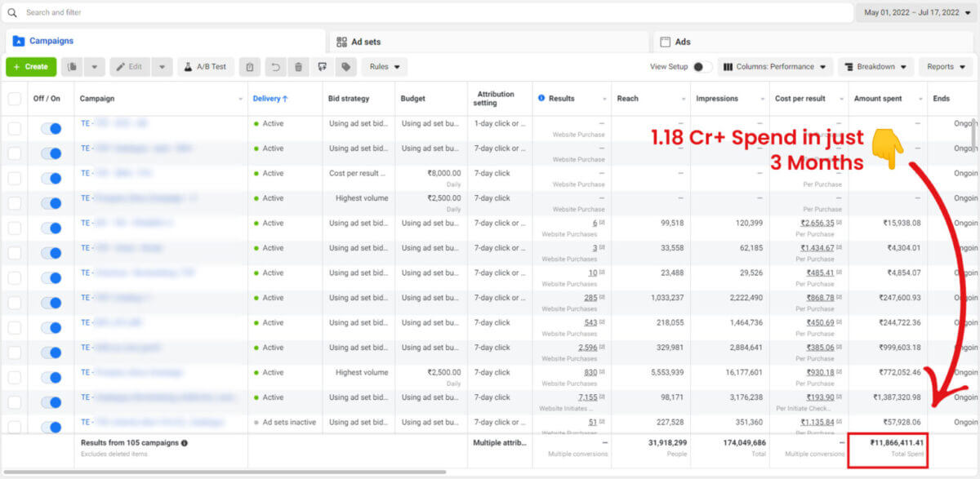
Task: Click the tag label icon
Action: pyautogui.click(x=346, y=67)
